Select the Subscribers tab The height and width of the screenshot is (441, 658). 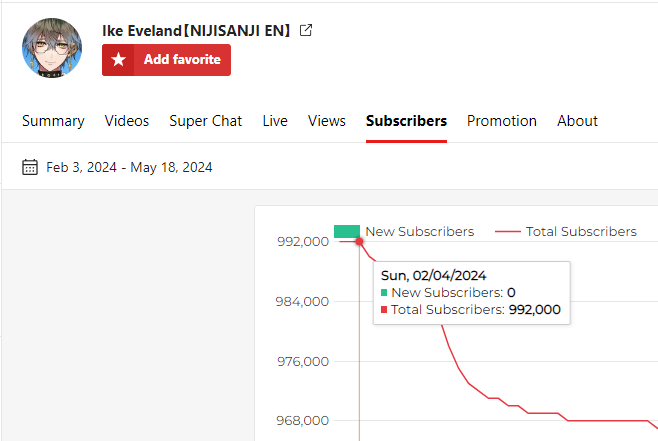(x=406, y=121)
